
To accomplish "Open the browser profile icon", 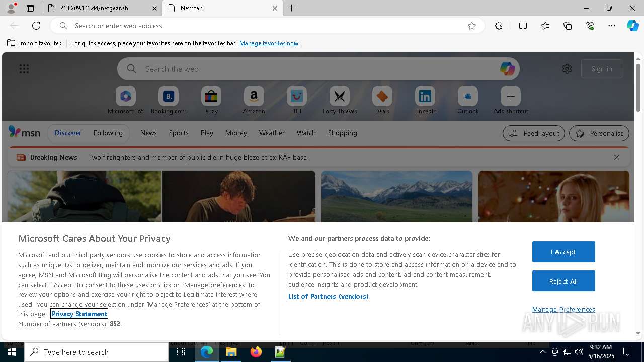I will (x=11, y=8).
